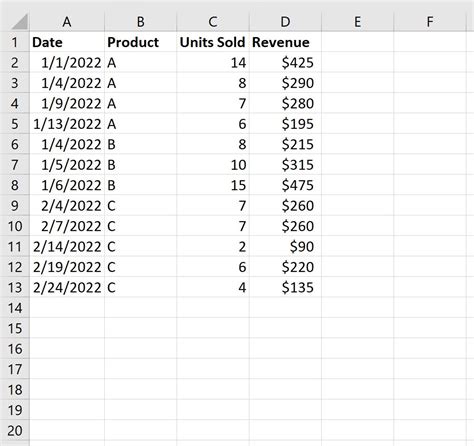Image resolution: width=474 pixels, height=446 pixels.
Task: Click the Product header cell
Action: pyautogui.click(x=141, y=42)
